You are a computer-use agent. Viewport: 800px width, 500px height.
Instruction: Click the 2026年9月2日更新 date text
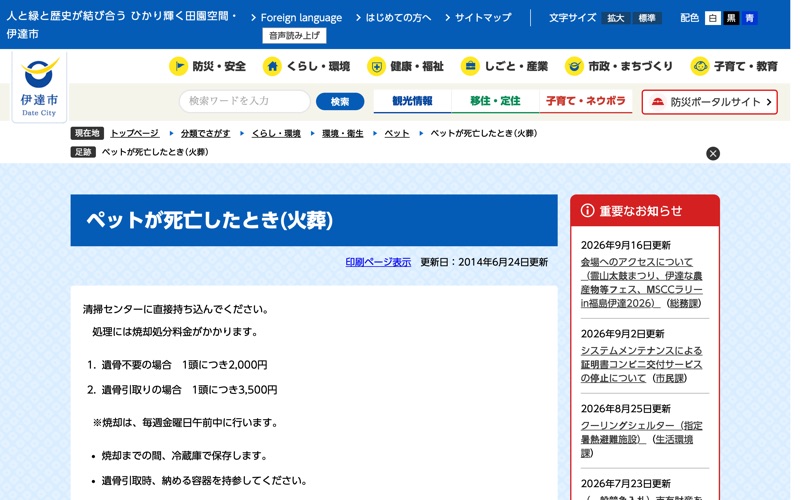[622, 334]
